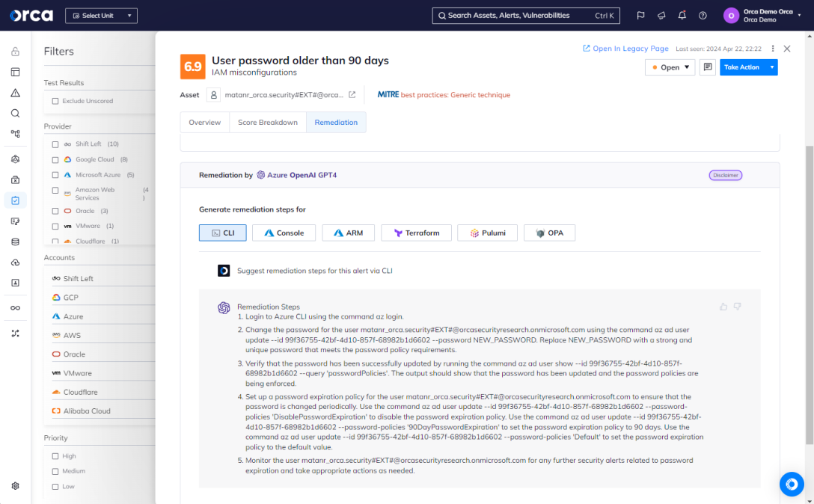Click the Disclaimer badge
This screenshot has height=504, width=814.
coord(725,176)
